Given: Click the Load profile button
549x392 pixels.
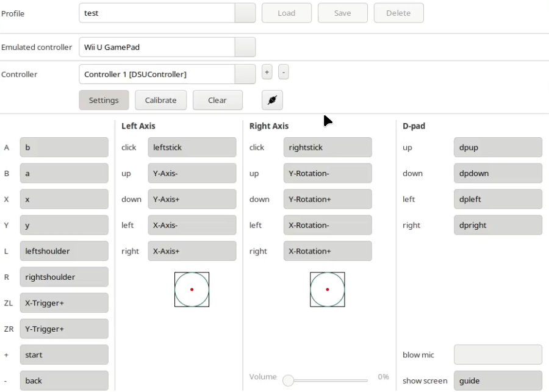Looking at the screenshot, I should [286, 13].
